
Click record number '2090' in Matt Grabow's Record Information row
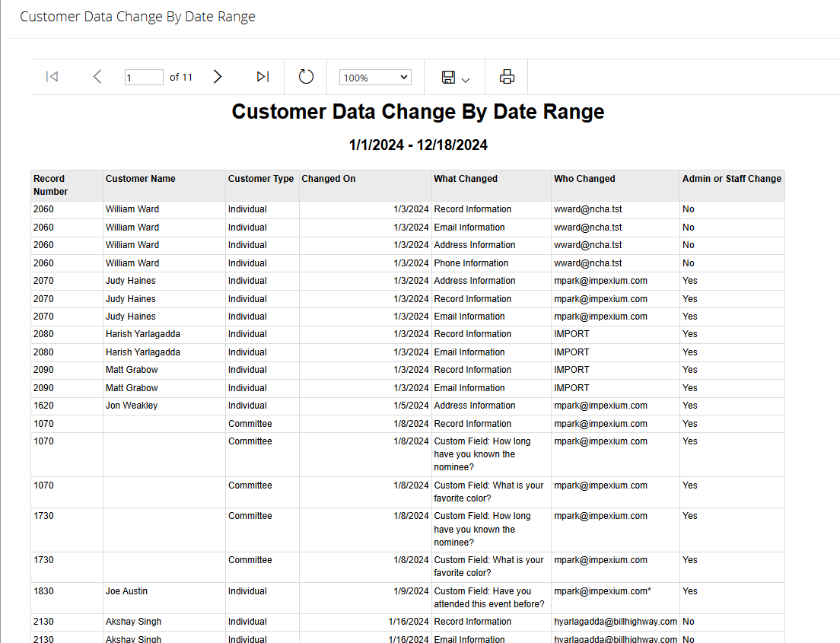click(x=43, y=370)
